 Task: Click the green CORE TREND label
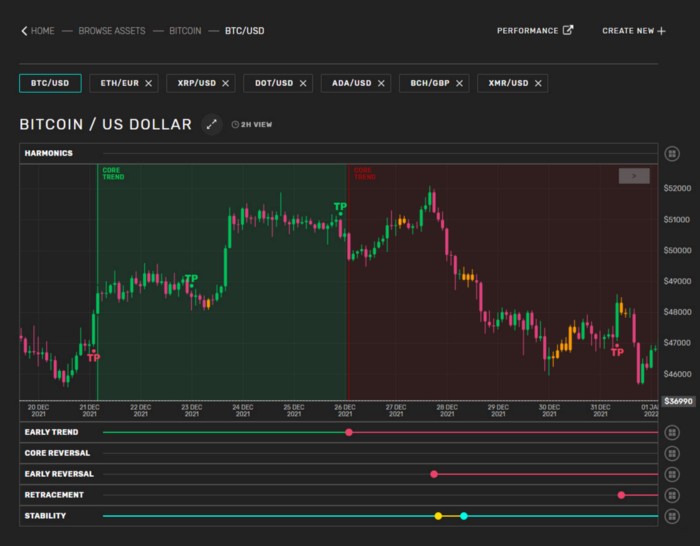(x=113, y=174)
